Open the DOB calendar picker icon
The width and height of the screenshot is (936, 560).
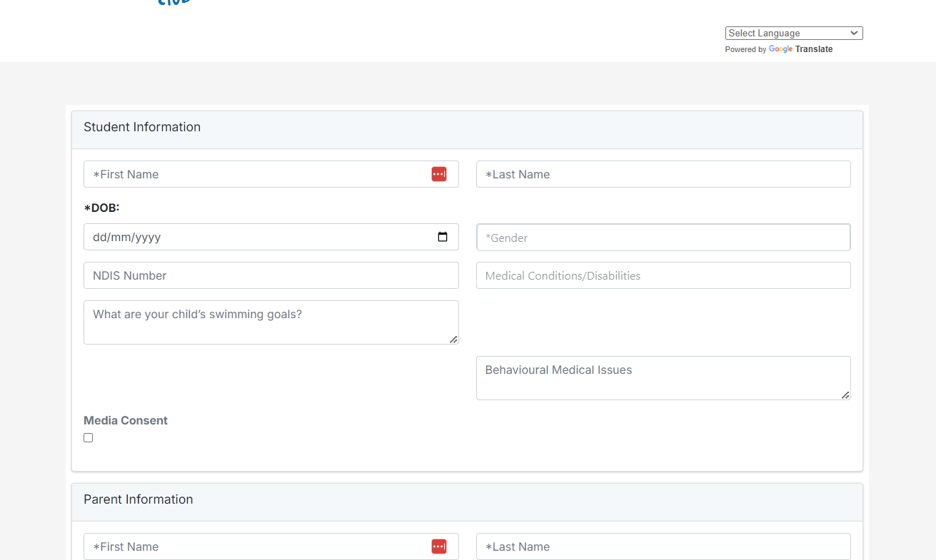point(443,237)
